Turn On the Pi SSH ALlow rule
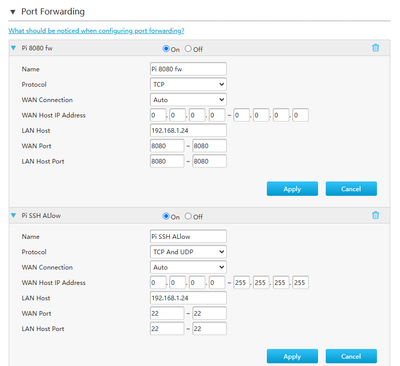Viewport: 400px width, 366px height. tap(166, 216)
